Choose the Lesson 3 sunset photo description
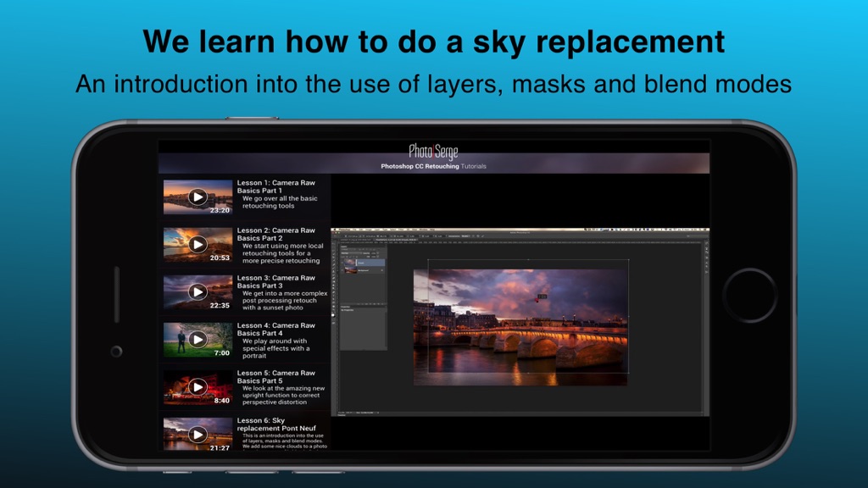 click(x=285, y=301)
